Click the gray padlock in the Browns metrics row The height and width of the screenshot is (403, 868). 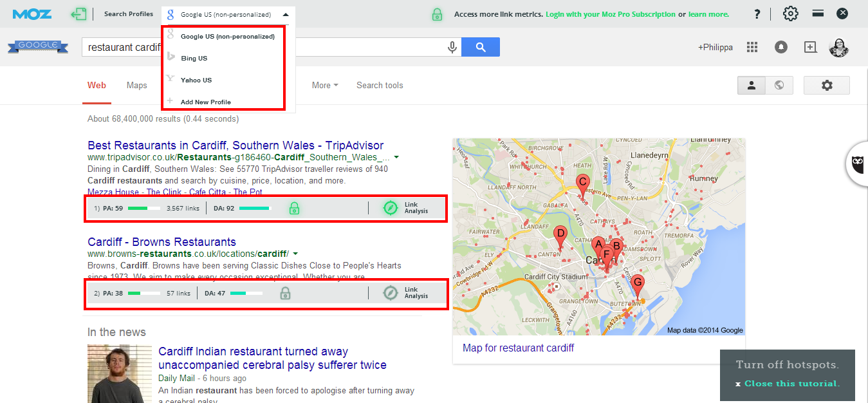click(285, 293)
